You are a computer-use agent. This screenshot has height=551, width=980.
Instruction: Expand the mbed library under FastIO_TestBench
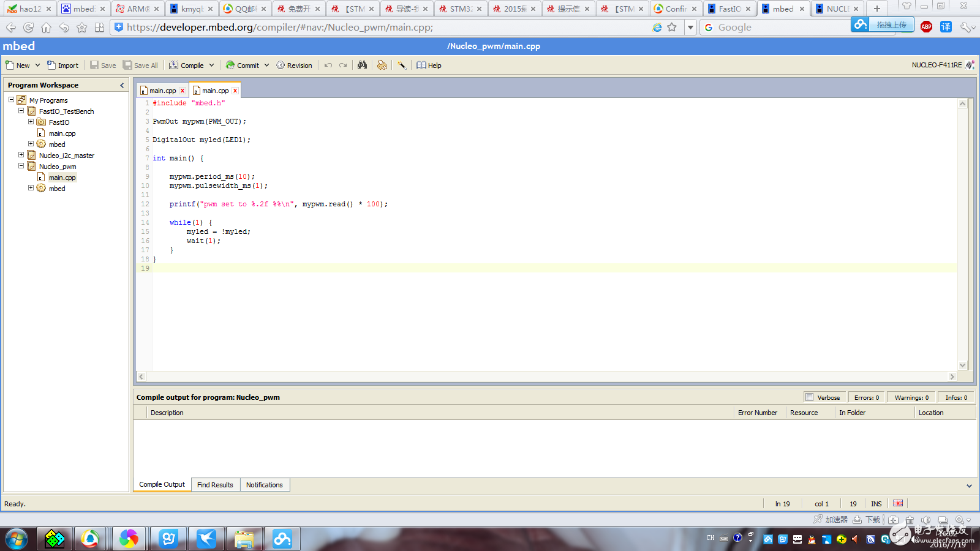click(x=31, y=144)
